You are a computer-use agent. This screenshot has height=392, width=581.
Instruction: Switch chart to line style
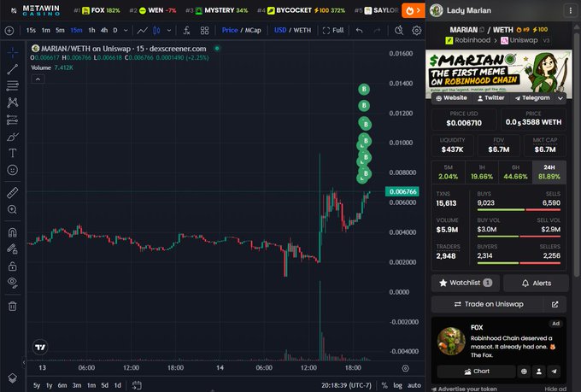point(143,31)
